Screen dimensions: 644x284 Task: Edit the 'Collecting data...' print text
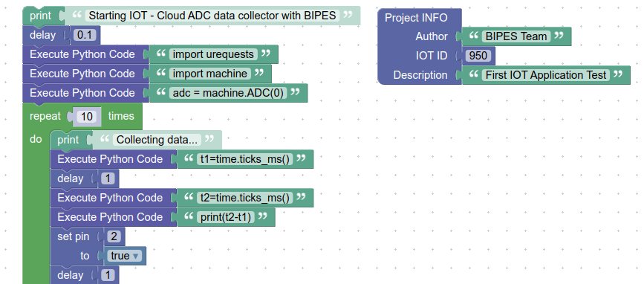[x=157, y=140]
